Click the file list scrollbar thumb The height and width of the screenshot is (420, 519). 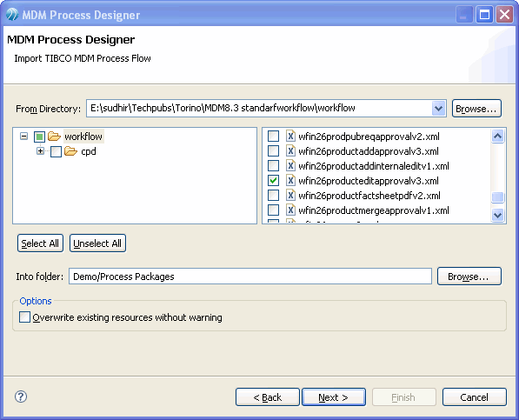pos(498,197)
